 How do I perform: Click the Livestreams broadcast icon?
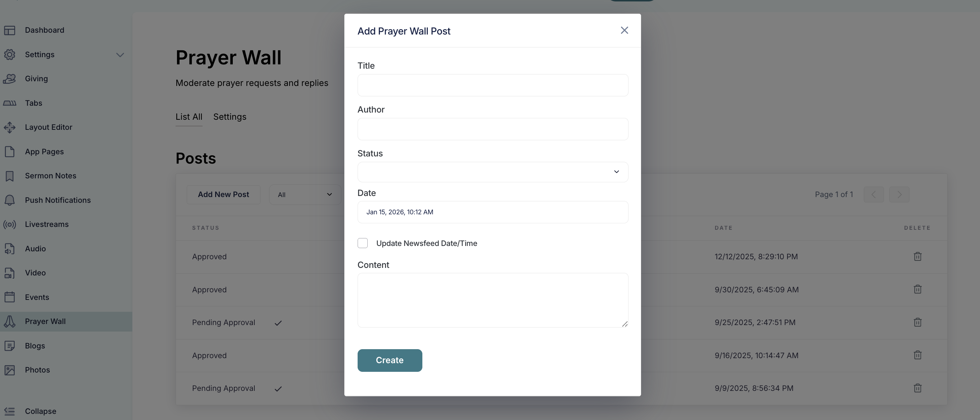click(x=9, y=224)
